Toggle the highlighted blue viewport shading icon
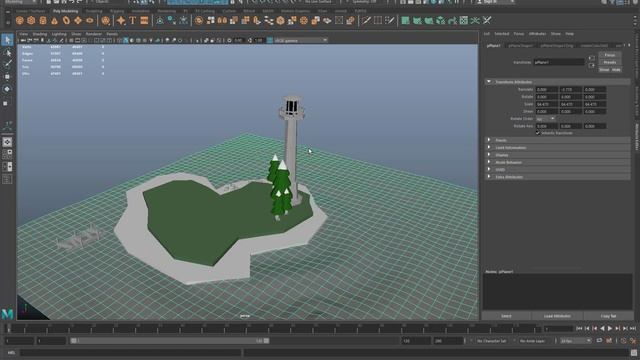The width and height of the screenshot is (640, 360). coord(126,40)
